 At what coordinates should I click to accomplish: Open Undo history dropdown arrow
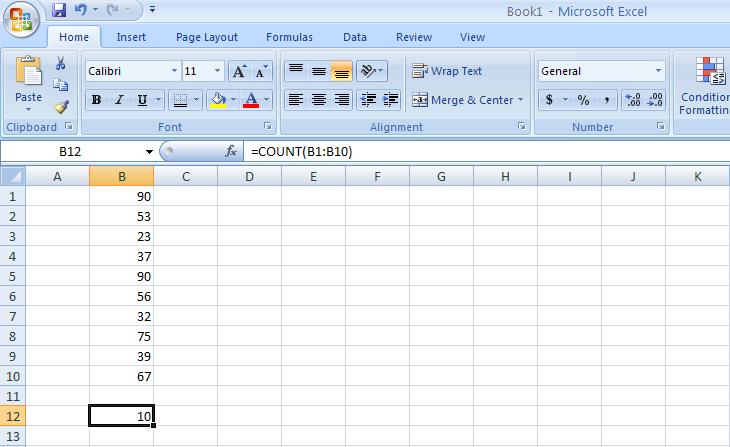[95, 10]
